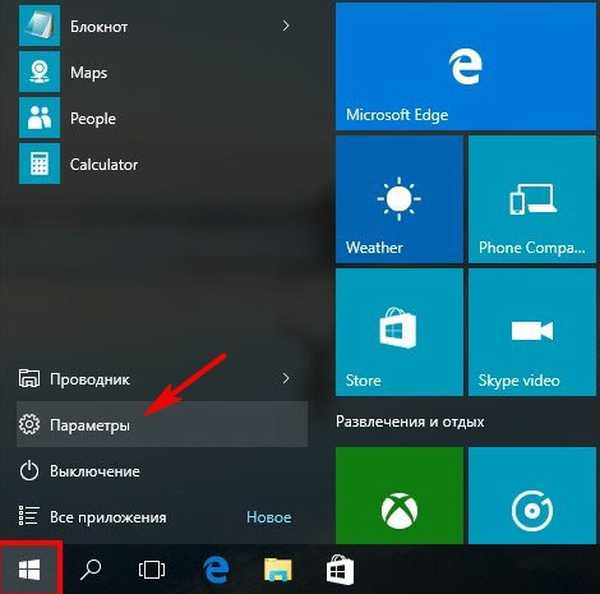Expand the Проводник submenu arrow
Viewport: 600px width, 594px height.
286,378
